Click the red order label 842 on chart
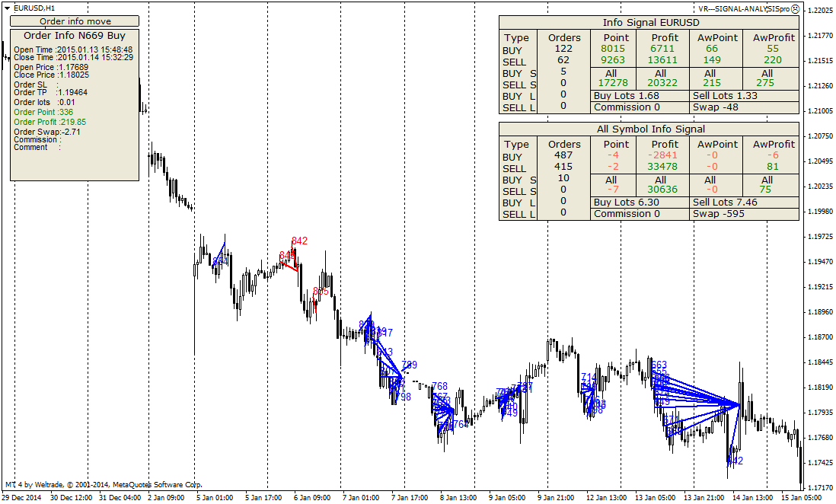 click(299, 241)
